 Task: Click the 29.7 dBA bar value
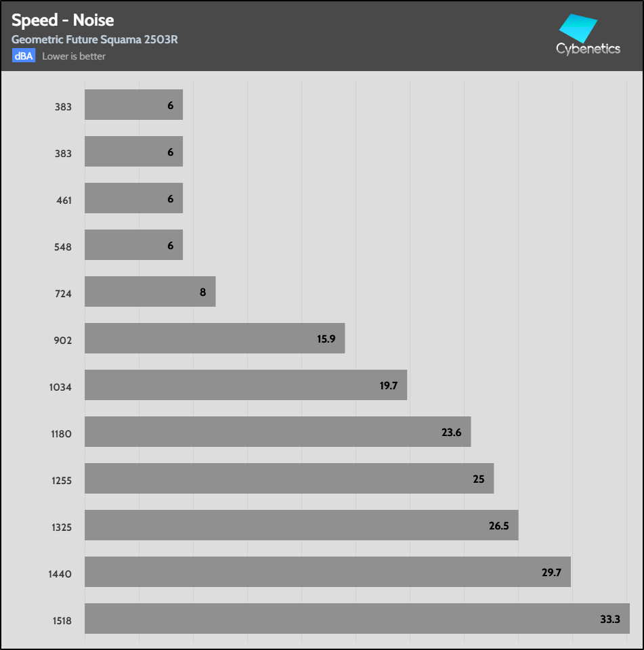point(551,572)
